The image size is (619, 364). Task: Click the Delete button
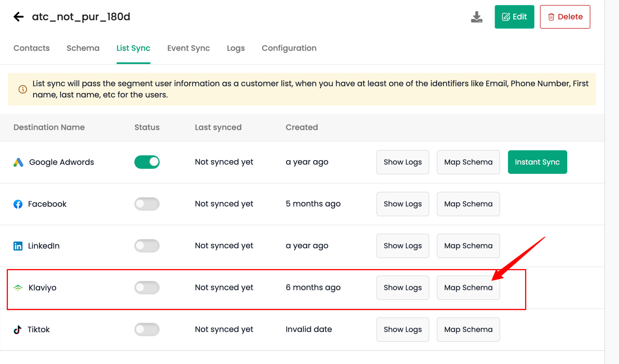[565, 17]
